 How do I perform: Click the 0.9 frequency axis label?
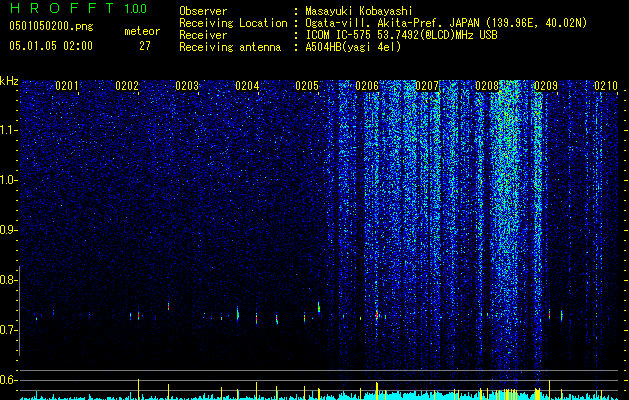8,230
